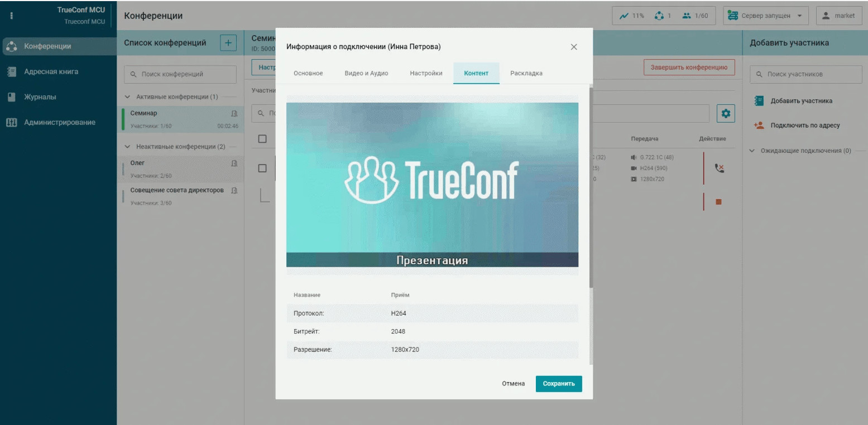Tick the checkbox for the participant row

point(262,168)
